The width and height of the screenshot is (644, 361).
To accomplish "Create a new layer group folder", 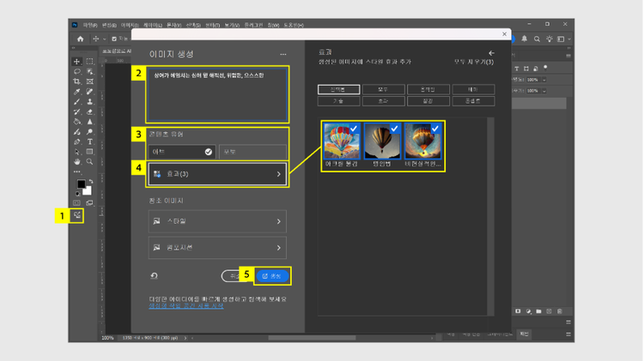I will 538,311.
